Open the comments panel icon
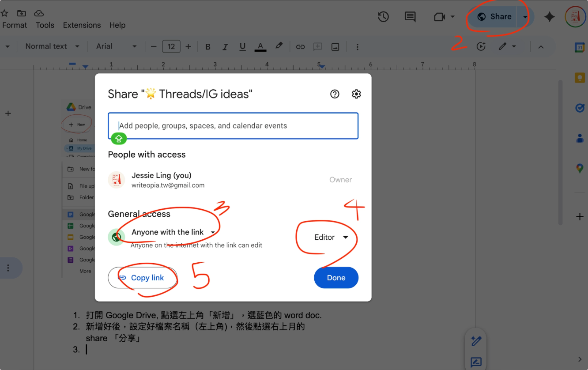Image resolution: width=588 pixels, height=370 pixels. [x=410, y=17]
